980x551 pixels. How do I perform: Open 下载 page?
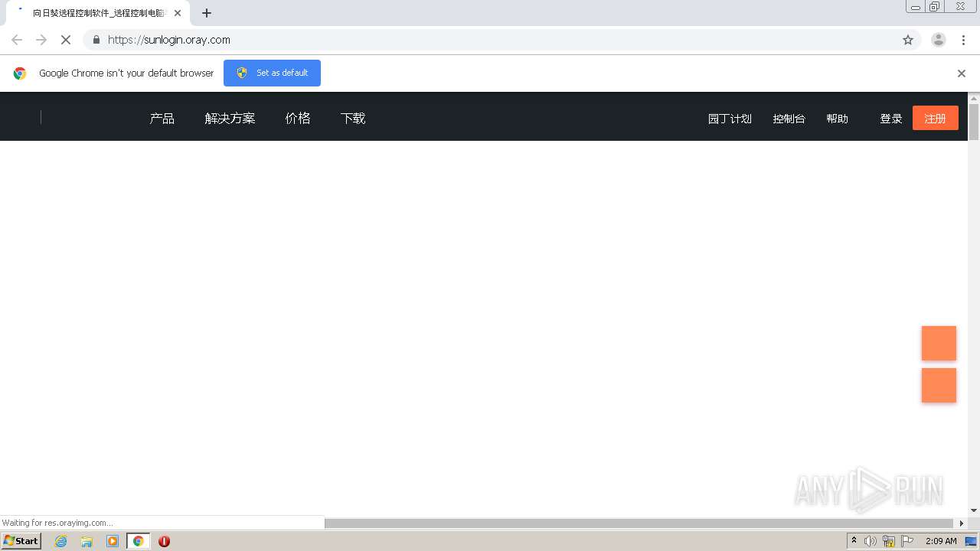(353, 118)
